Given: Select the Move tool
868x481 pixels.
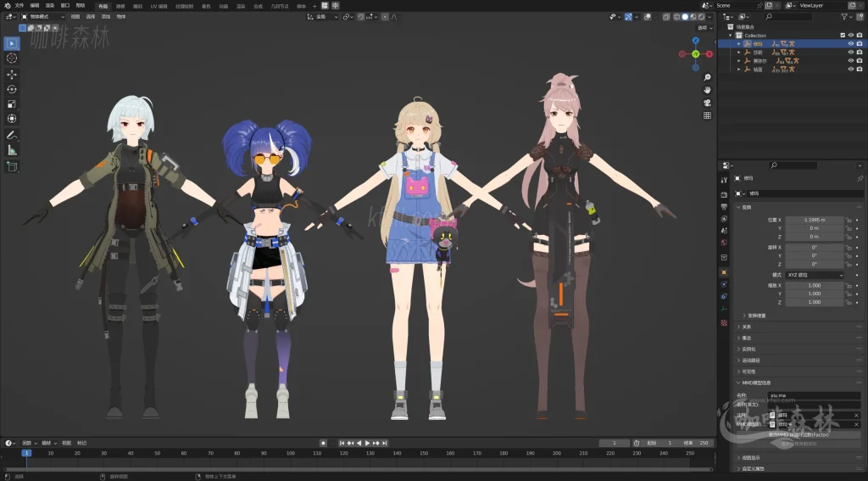Looking at the screenshot, I should click(12, 75).
